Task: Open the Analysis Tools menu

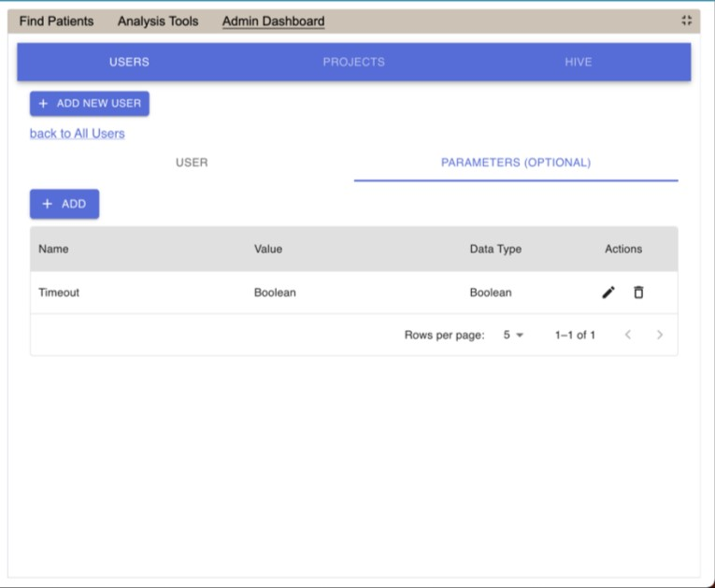Action: click(158, 21)
